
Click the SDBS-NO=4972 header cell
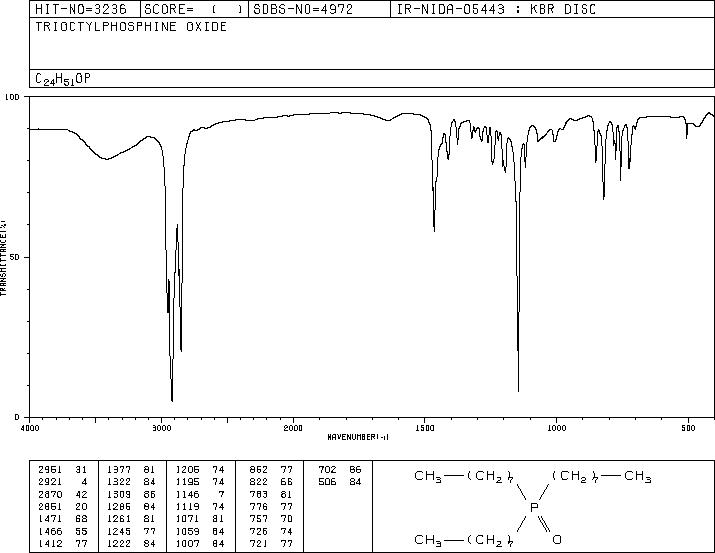(319, 9)
